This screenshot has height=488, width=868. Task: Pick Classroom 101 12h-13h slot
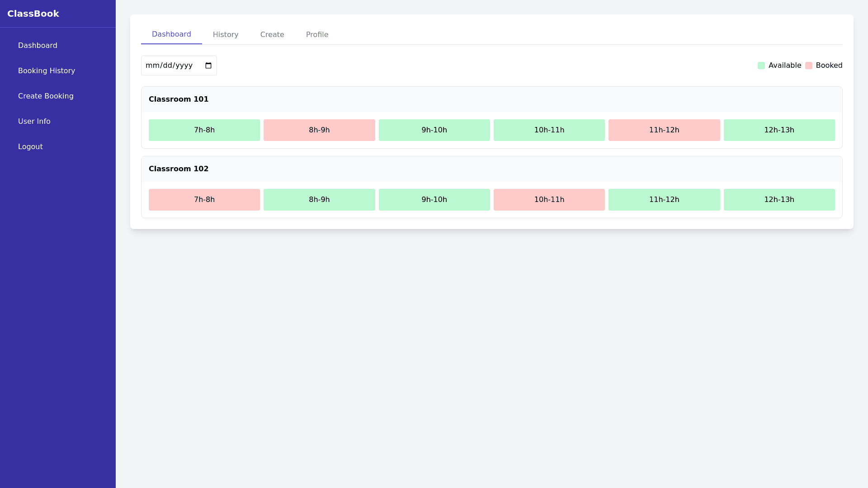click(779, 130)
